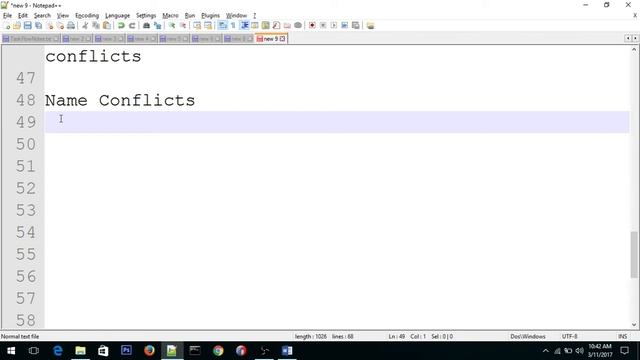
Task: Click the last toolbar plugin icon
Action: 370,26
